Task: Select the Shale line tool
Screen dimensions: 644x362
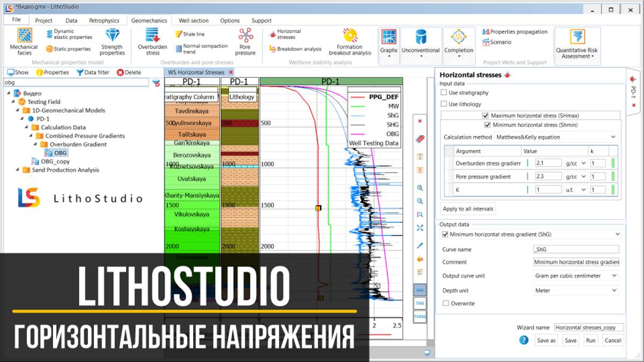Action: tap(190, 34)
